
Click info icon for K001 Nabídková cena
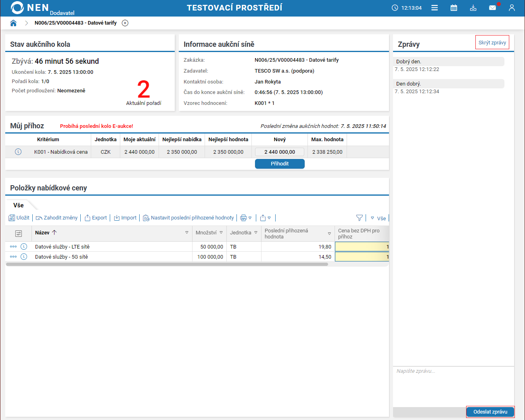(x=18, y=152)
